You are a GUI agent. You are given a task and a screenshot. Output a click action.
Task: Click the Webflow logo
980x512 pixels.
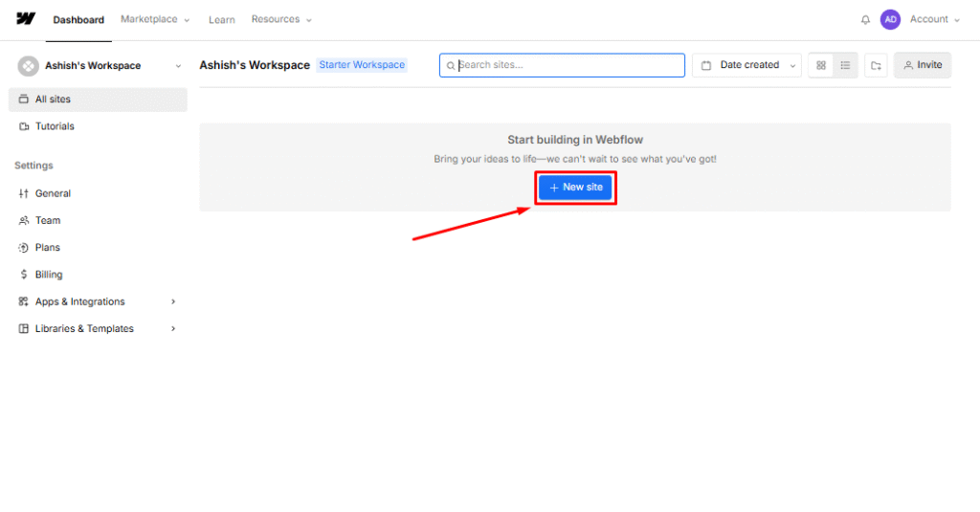point(26,19)
